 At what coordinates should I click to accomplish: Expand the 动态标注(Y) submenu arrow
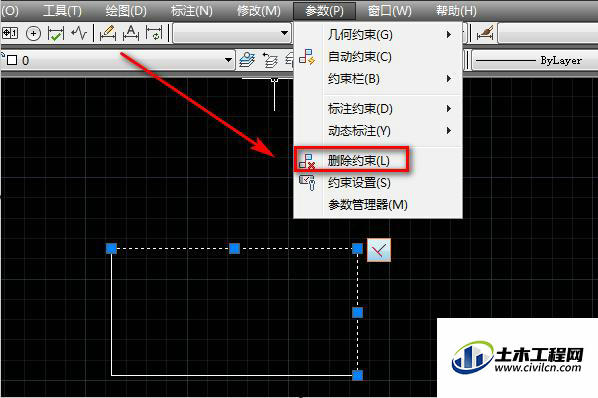point(449,131)
